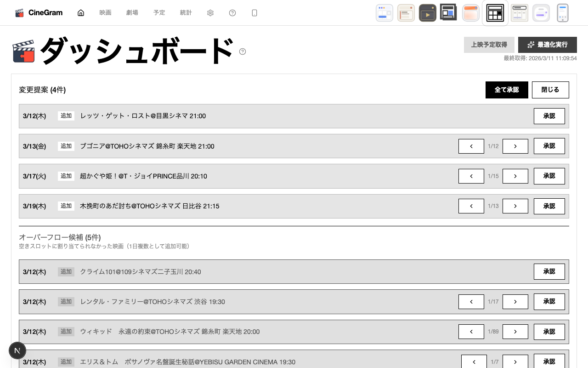Show next option for ウィキッド overflow candidate

(x=515, y=332)
